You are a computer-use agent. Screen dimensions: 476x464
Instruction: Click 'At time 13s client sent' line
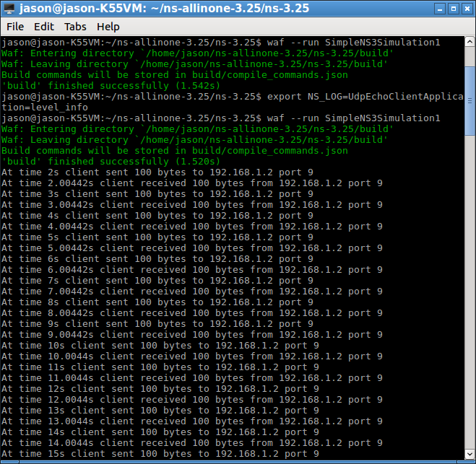(160, 411)
